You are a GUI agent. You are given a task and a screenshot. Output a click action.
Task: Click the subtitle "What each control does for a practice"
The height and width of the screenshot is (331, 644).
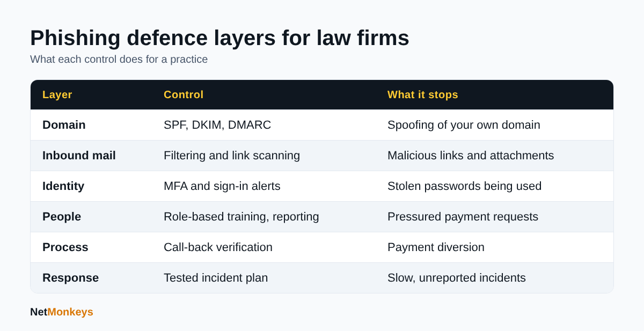(119, 59)
